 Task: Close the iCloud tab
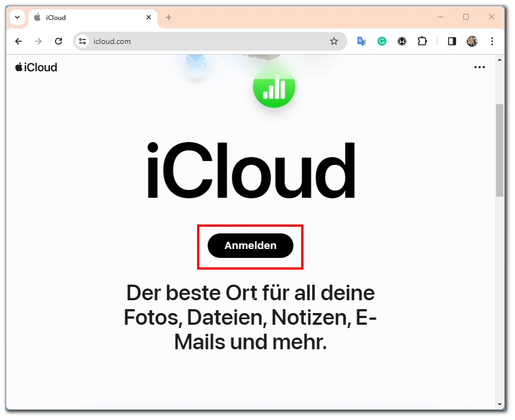point(149,17)
